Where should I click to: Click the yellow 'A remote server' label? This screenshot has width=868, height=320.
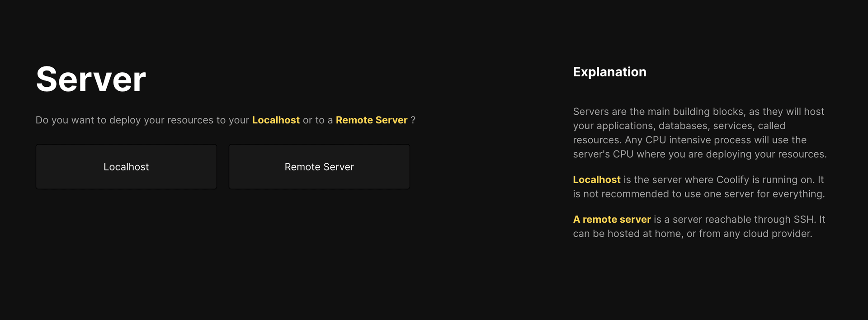point(612,219)
